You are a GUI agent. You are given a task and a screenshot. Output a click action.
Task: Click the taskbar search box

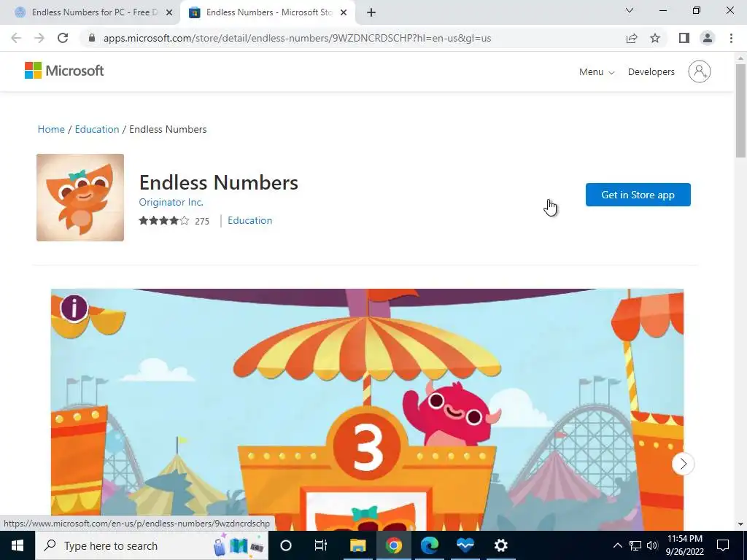click(152, 545)
